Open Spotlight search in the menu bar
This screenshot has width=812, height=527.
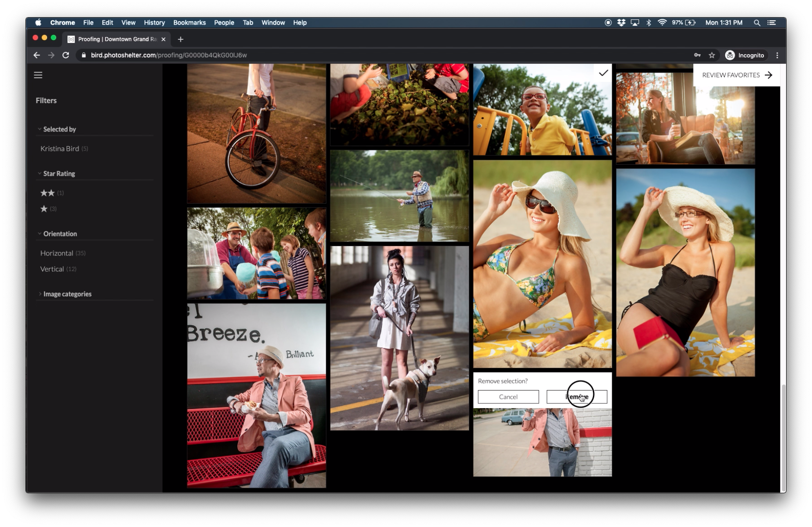coord(757,22)
